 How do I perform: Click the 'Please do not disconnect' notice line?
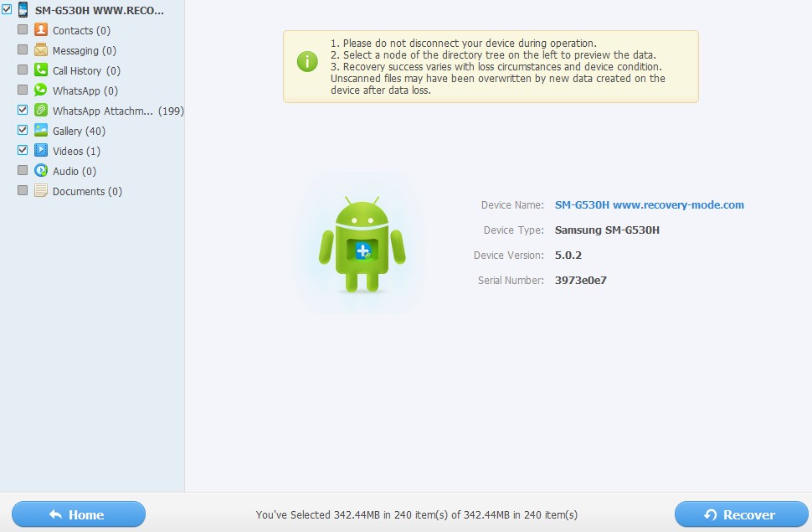[464, 43]
